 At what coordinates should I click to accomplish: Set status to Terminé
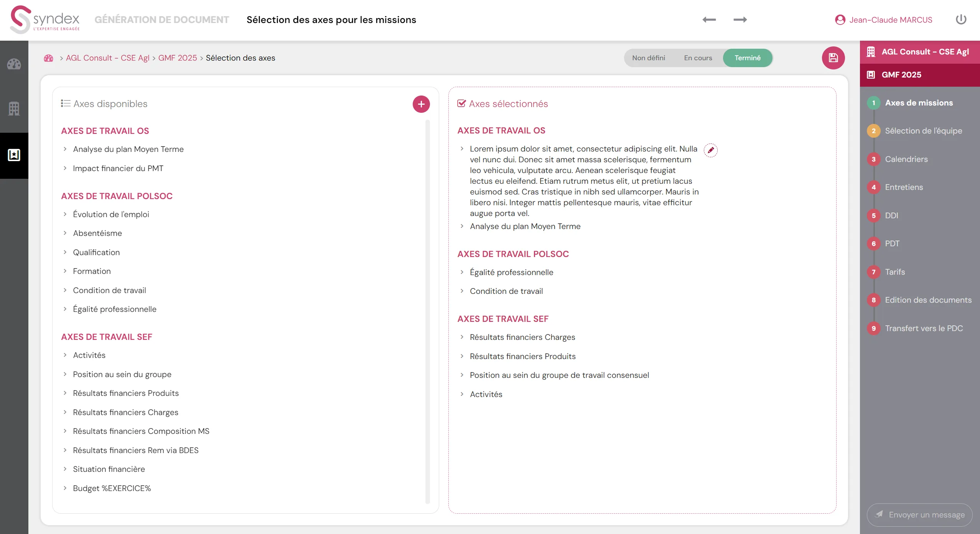[748, 58]
